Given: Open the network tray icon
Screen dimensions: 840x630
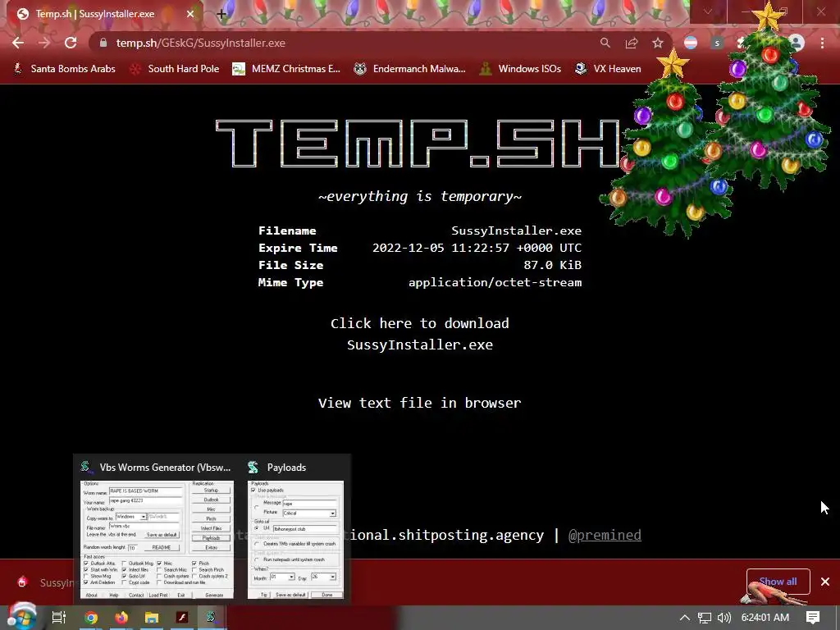Looking at the screenshot, I should (705, 618).
